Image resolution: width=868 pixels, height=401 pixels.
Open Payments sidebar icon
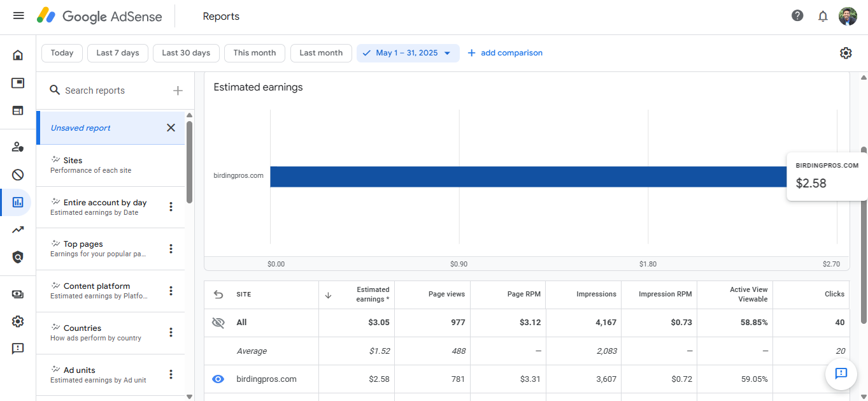18,295
